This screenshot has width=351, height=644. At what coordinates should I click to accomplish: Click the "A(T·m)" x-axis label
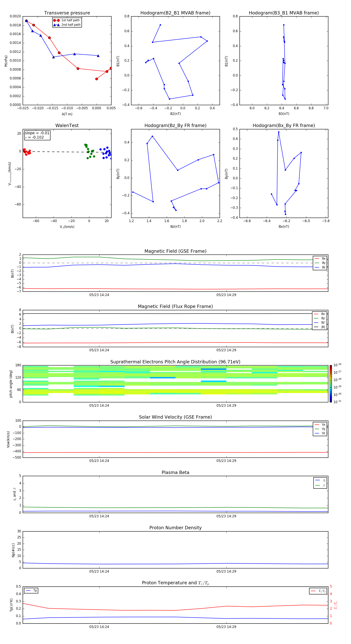(67, 114)
